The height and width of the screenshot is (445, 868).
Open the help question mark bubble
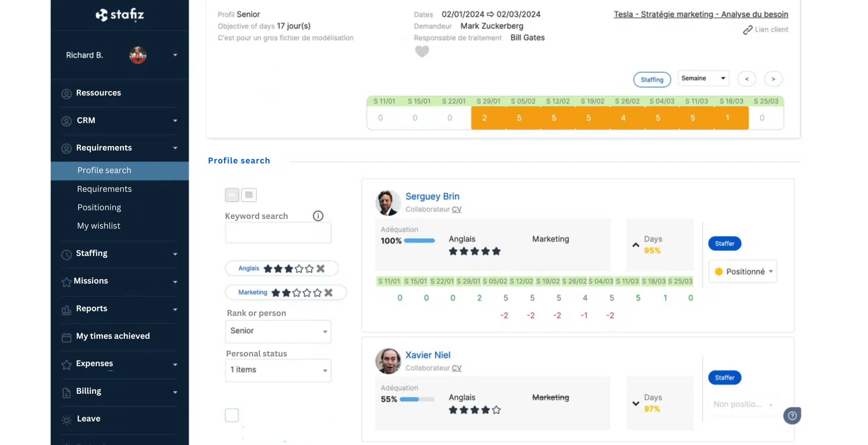click(x=792, y=415)
